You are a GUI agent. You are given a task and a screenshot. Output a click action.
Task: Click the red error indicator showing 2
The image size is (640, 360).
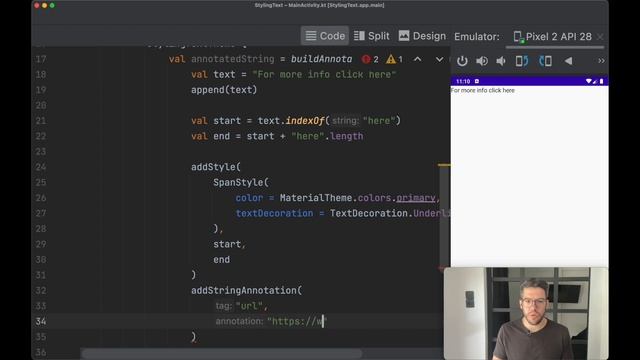[370, 59]
